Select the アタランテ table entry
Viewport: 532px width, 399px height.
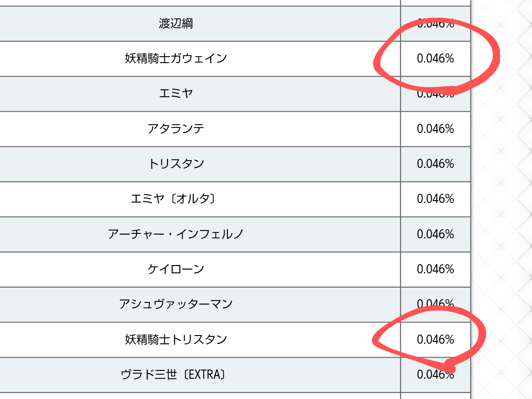click(176, 128)
